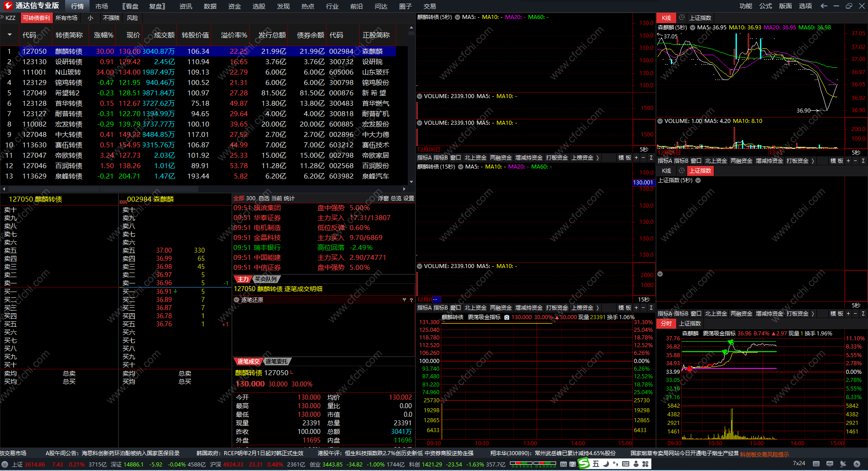868x471 pixels.
Task: Open the Sogou toolbox four-leaf icon
Action: 646,464
